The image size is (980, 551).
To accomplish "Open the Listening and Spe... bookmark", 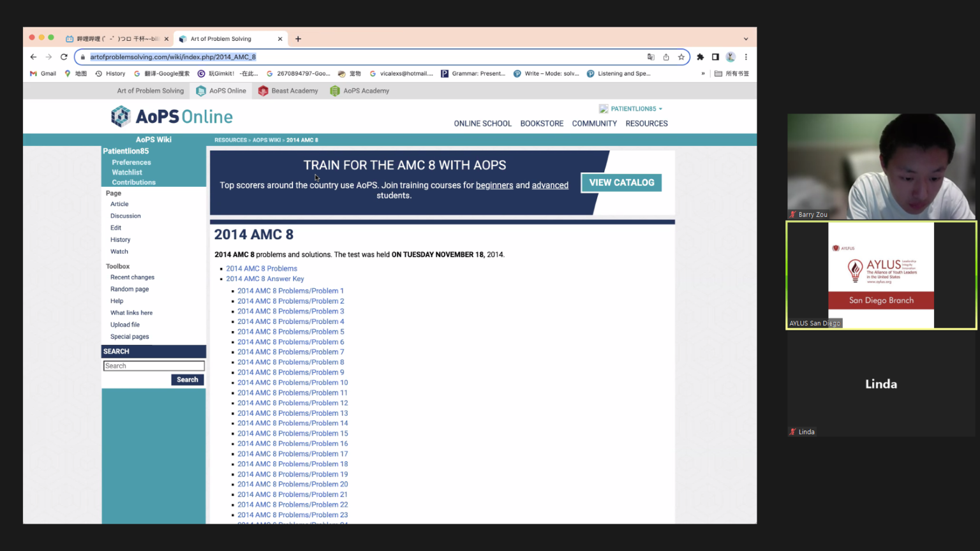I will click(x=619, y=73).
